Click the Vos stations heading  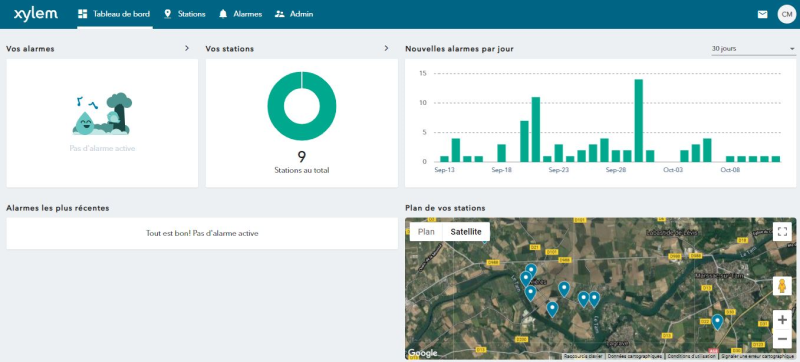pyautogui.click(x=230, y=49)
